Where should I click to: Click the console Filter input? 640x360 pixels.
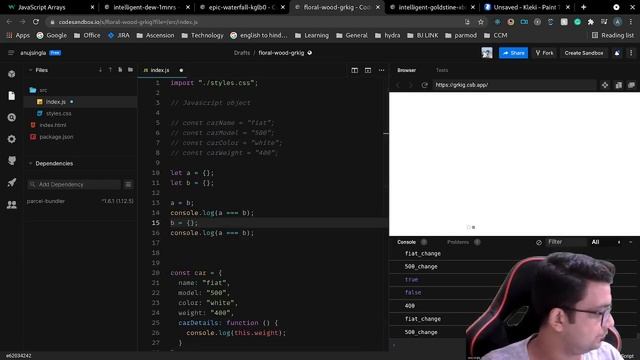click(566, 242)
